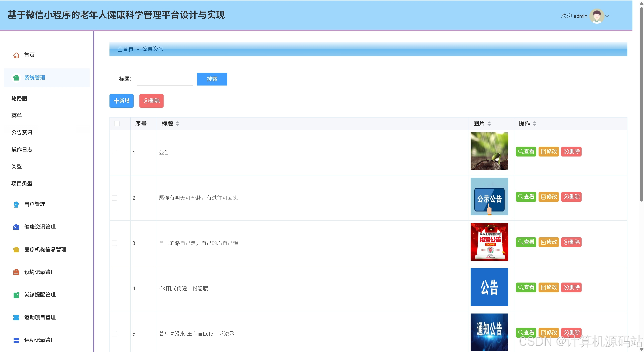The height and width of the screenshot is (352, 644).
Task: Edit row 1 公告 with 修改
Action: click(549, 151)
